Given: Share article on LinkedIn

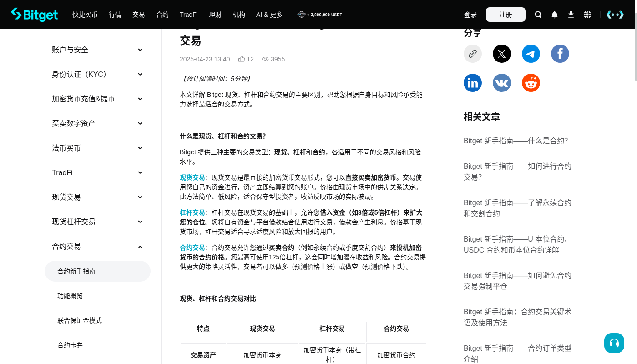Looking at the screenshot, I should pos(473,83).
